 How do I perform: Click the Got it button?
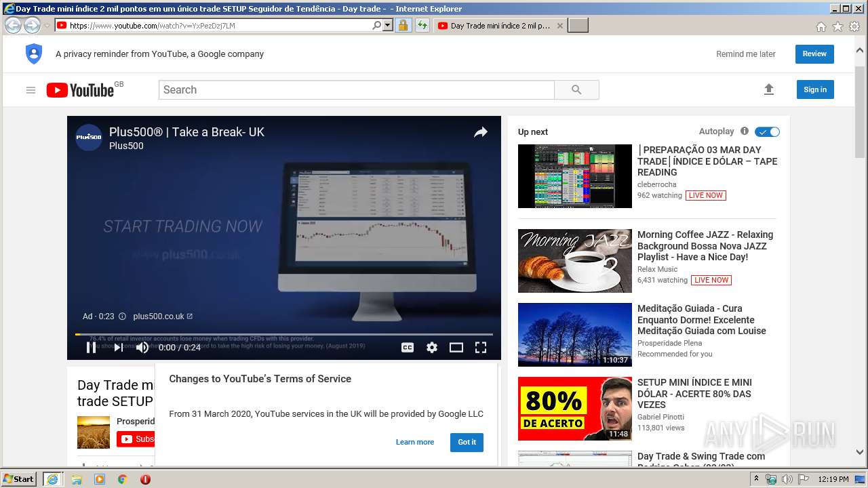click(x=467, y=442)
